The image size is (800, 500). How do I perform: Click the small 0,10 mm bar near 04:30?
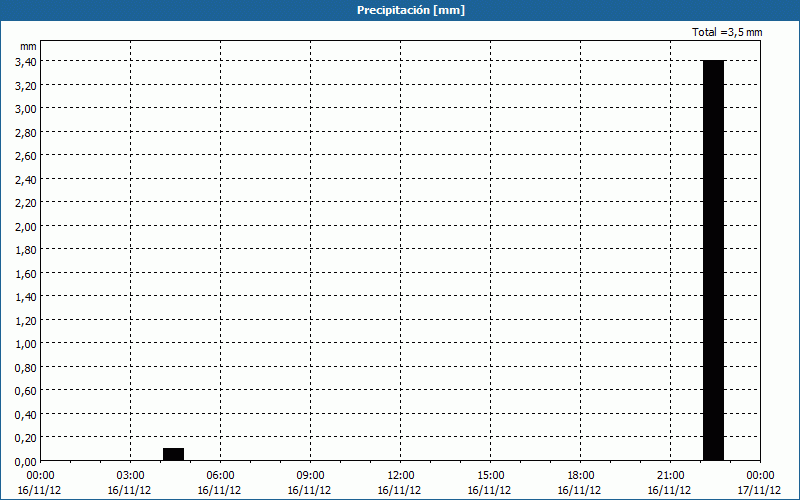173,454
